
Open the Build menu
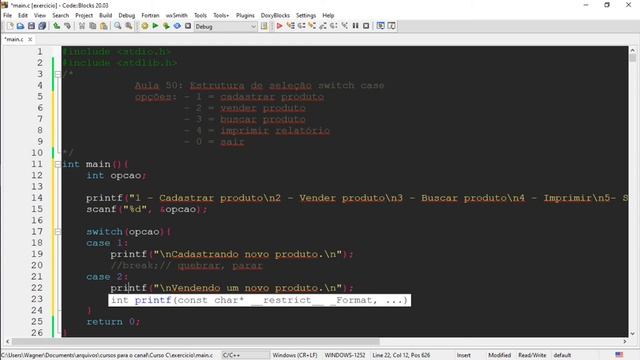(106, 15)
